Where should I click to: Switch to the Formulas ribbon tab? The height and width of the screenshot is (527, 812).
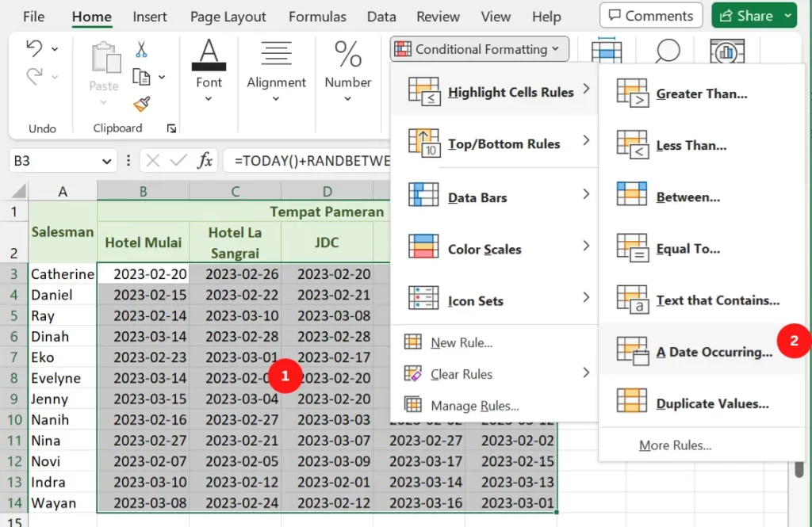click(317, 16)
